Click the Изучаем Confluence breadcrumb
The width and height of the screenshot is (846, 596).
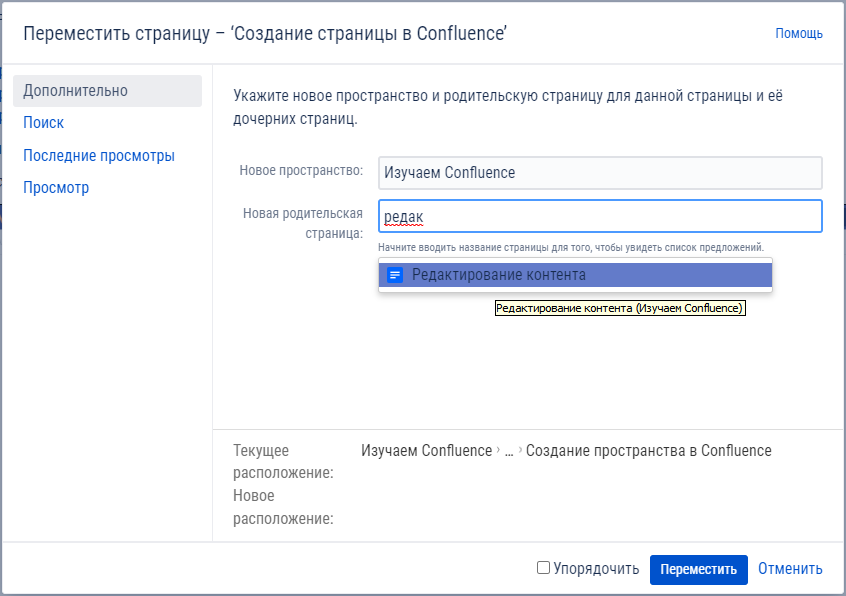[x=426, y=451]
